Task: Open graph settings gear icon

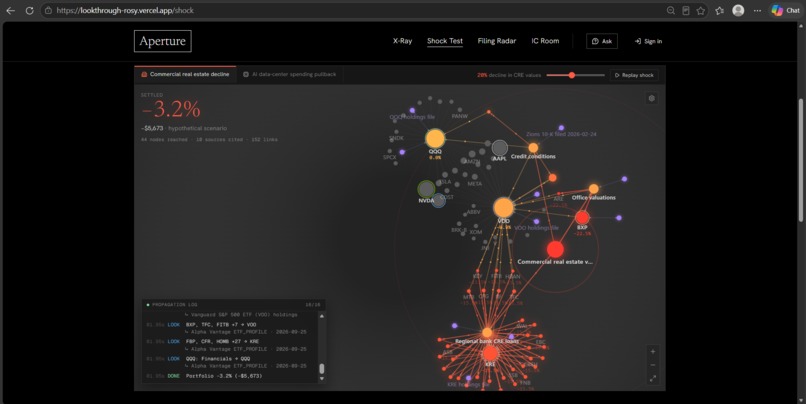Action: [x=651, y=98]
